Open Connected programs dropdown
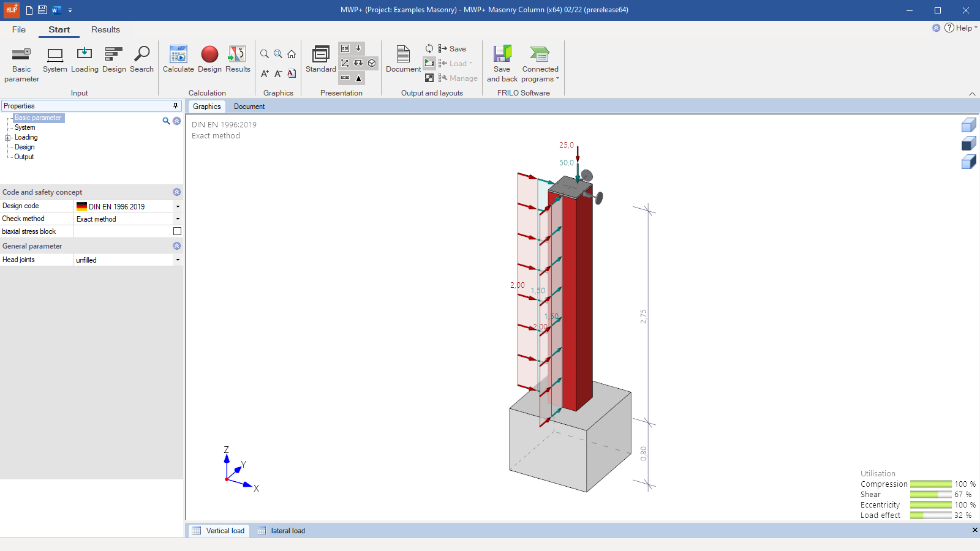Viewport: 980px width, 551px height. click(540, 64)
